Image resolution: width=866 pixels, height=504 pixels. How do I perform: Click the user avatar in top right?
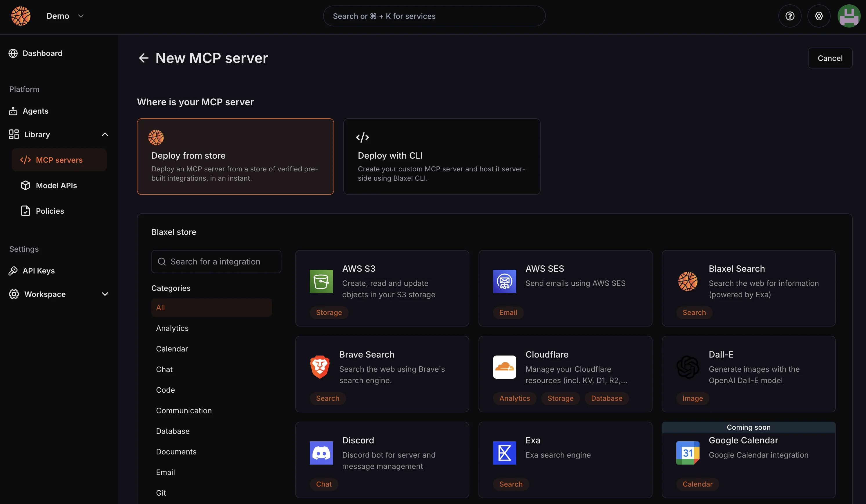[849, 16]
